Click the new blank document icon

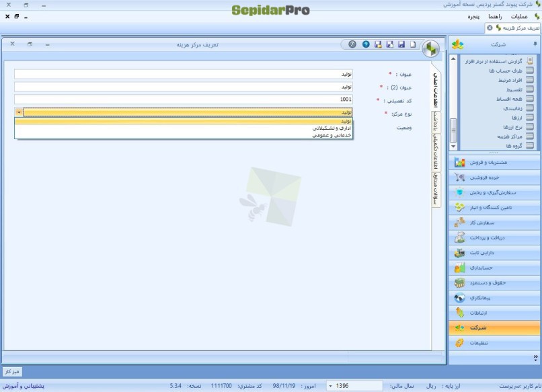coord(413,44)
